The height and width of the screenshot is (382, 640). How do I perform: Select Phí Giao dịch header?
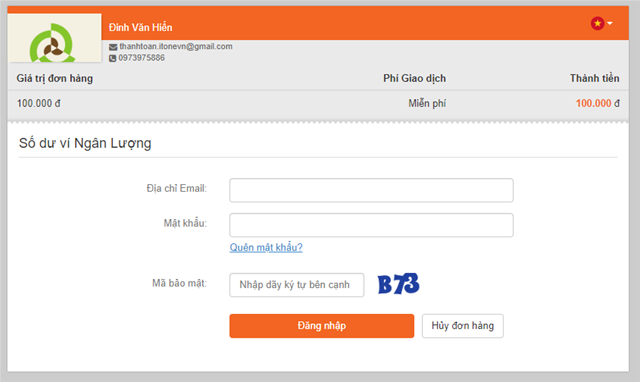coord(414,78)
